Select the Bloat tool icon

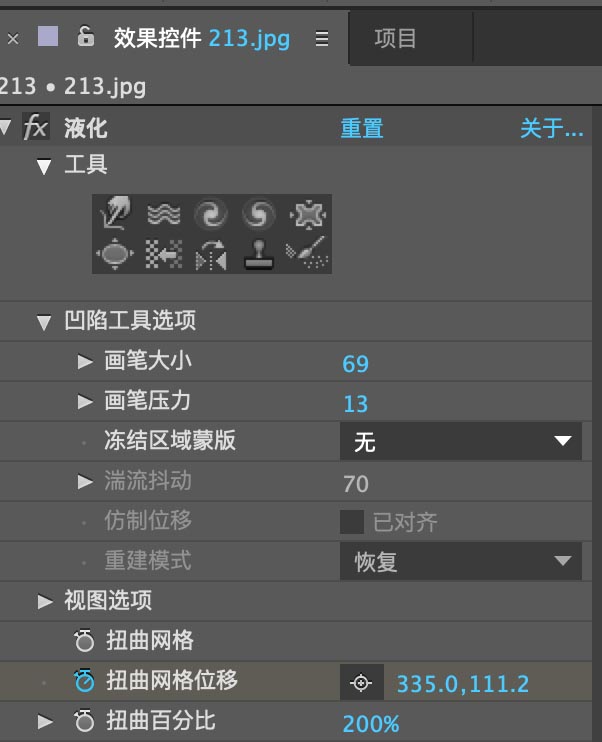point(115,254)
